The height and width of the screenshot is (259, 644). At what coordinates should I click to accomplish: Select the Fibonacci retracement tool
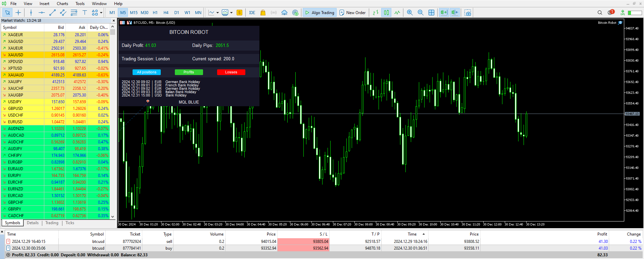click(x=74, y=13)
